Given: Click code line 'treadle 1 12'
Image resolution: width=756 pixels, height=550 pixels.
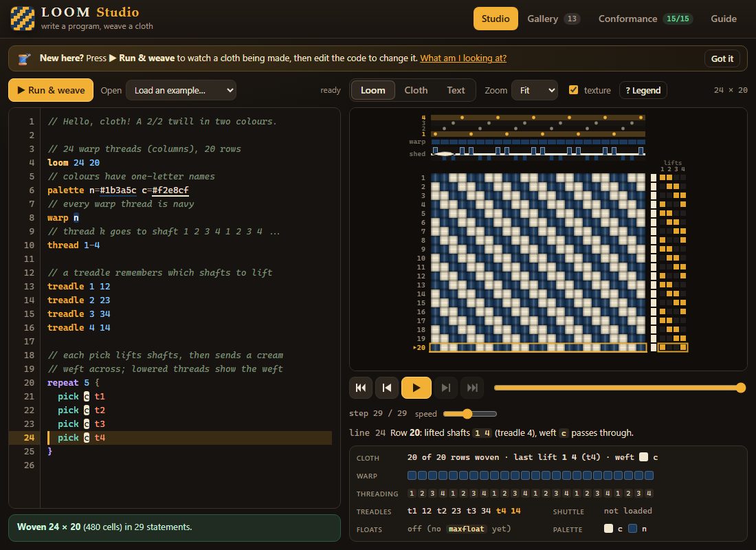Looking at the screenshot, I should [78, 286].
